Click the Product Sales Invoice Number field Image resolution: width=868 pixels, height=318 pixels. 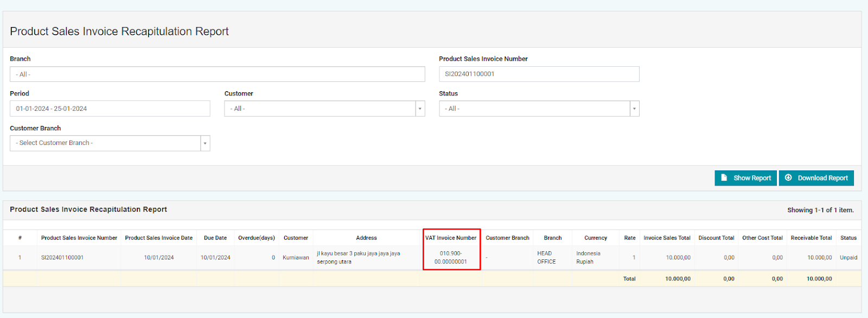tap(539, 74)
